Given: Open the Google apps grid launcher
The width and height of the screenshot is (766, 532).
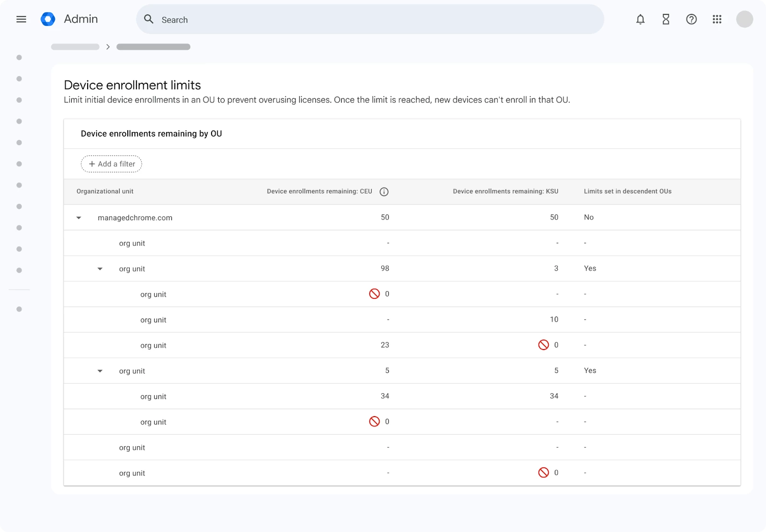Looking at the screenshot, I should [717, 19].
